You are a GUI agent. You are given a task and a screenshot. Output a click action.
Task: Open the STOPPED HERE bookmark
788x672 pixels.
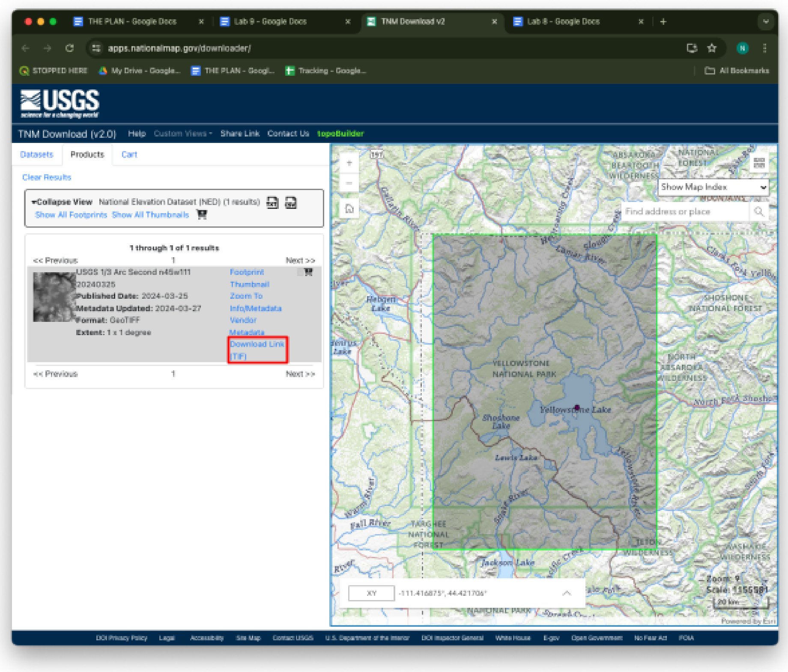54,71
